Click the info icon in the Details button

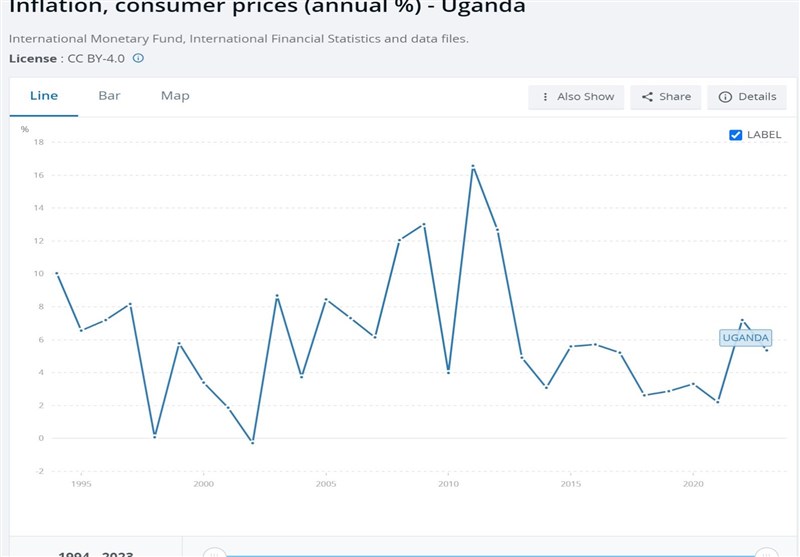[725, 97]
